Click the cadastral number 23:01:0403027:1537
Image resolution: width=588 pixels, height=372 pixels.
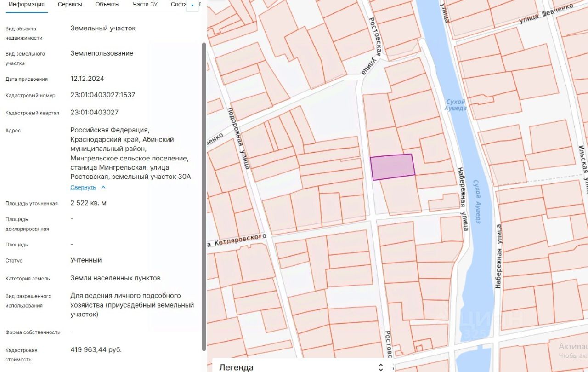click(x=103, y=95)
